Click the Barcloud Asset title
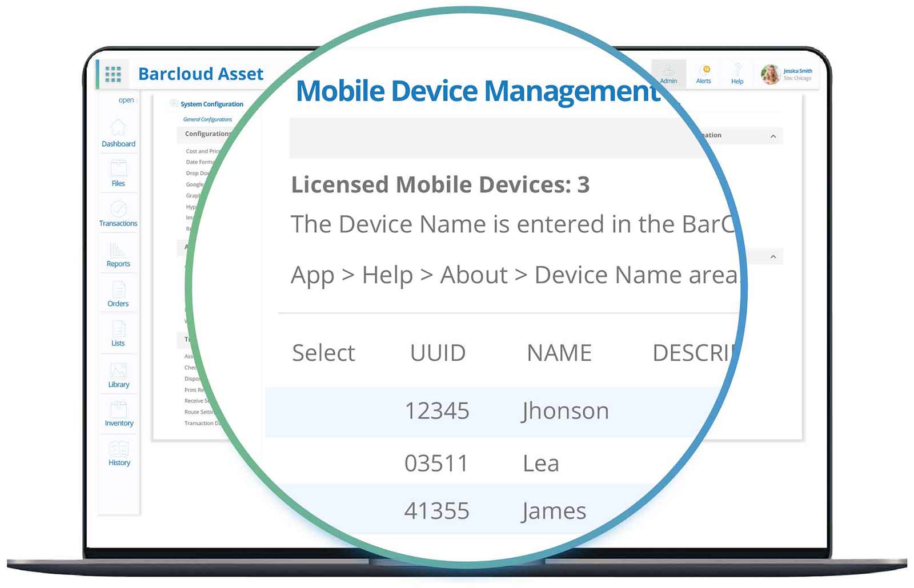The image size is (914, 588). [x=201, y=74]
